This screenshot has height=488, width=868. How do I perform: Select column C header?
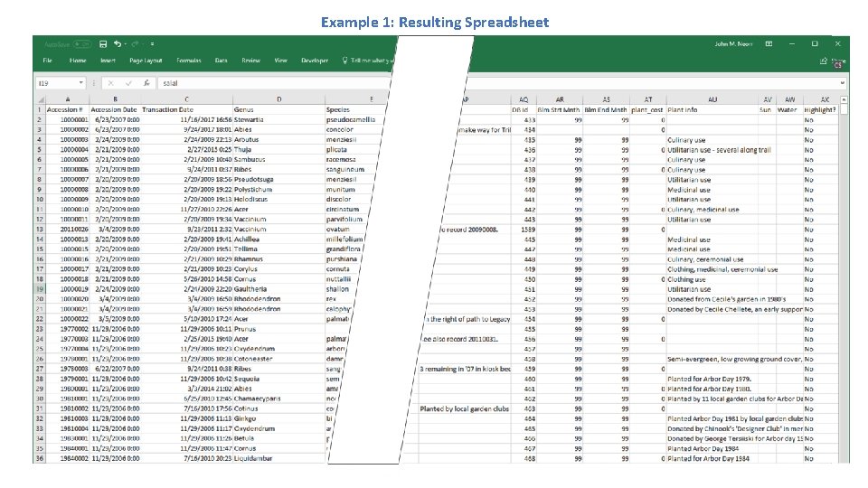click(x=186, y=99)
